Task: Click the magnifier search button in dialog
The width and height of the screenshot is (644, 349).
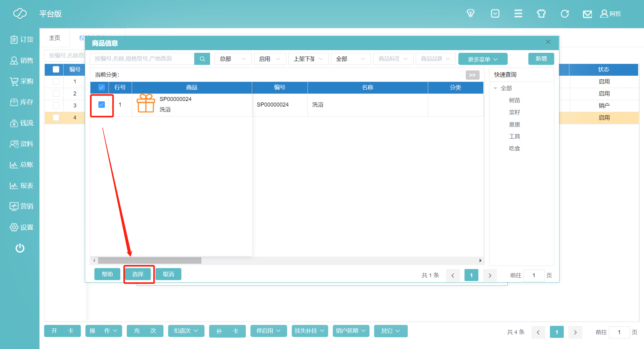Action: pos(202,59)
